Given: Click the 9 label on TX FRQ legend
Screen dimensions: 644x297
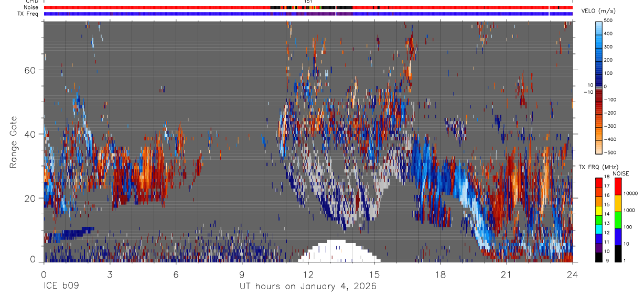Looking at the screenshot, I should click(x=606, y=260).
